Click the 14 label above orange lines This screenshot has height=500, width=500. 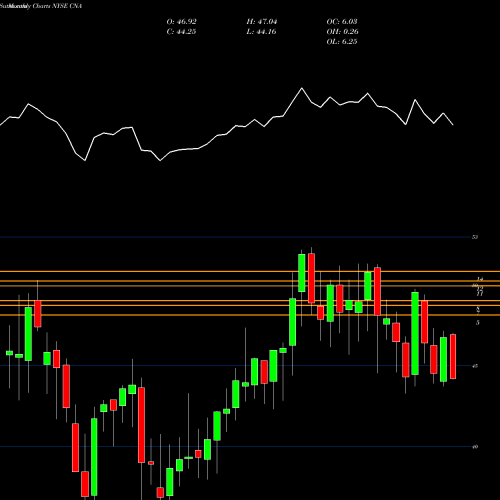tap(480, 279)
